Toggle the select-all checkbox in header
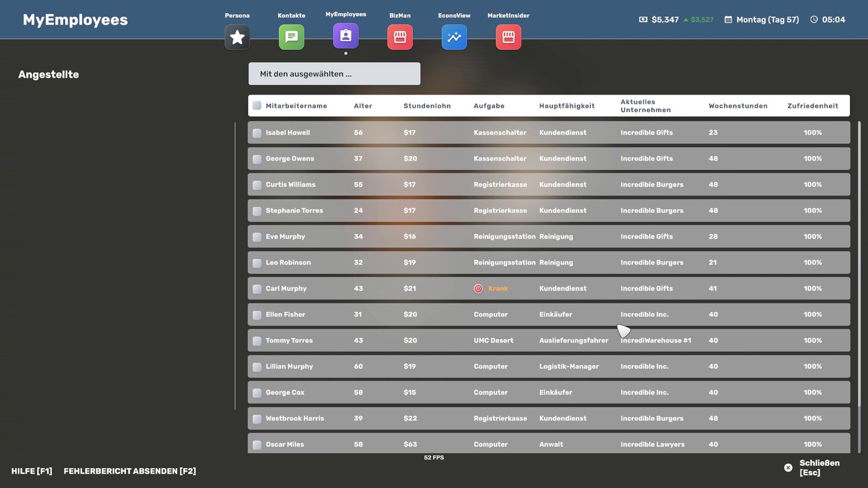 [x=257, y=105]
